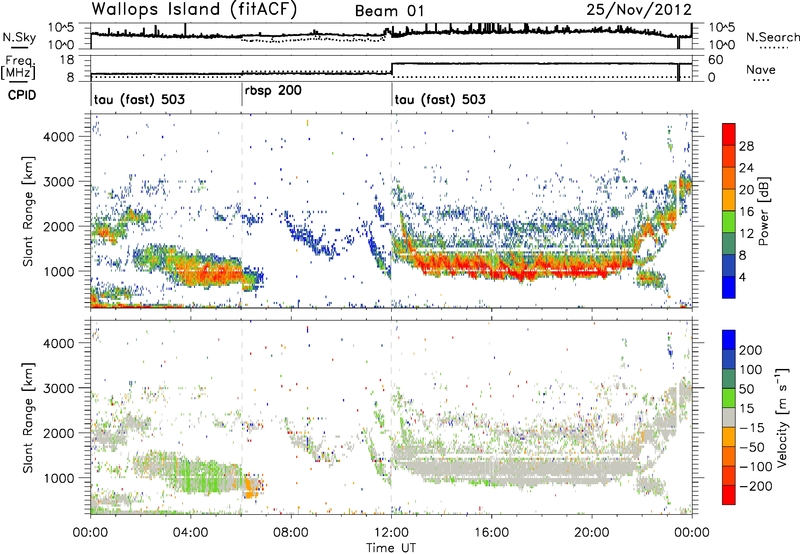The width and height of the screenshot is (800, 554).
Task: Click the '-15' velocity colorbar tick value
Action: [752, 428]
